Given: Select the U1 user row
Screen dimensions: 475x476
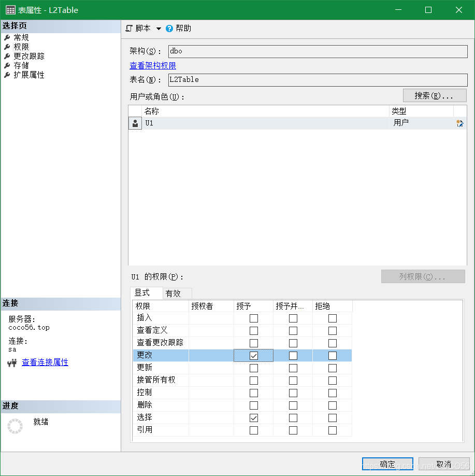Looking at the screenshot, I should pyautogui.click(x=297, y=123).
